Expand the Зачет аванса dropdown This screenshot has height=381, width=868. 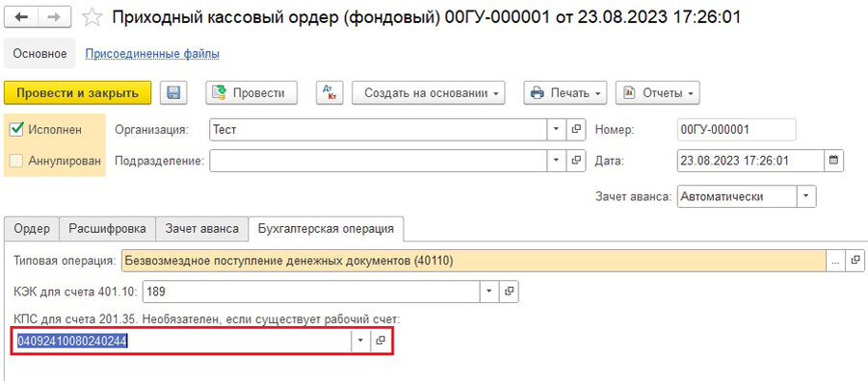coord(806,196)
